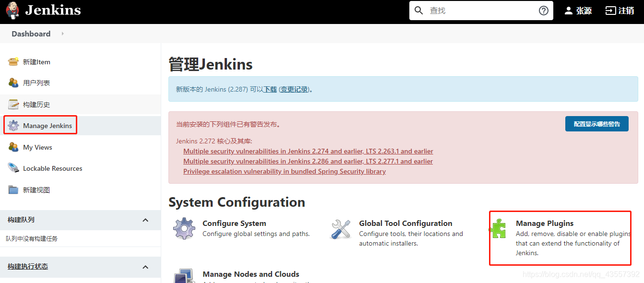
Task: Click the 配置显示哪些警告 button
Action: coord(597,124)
